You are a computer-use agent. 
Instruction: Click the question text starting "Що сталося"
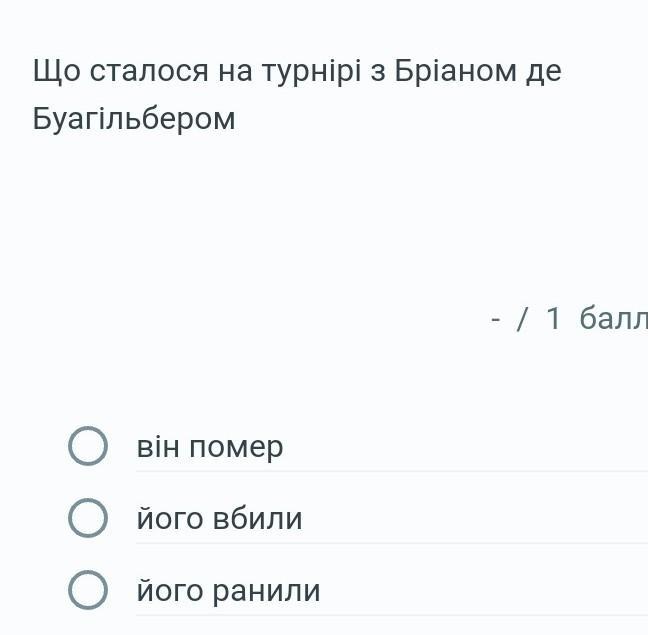(297, 71)
